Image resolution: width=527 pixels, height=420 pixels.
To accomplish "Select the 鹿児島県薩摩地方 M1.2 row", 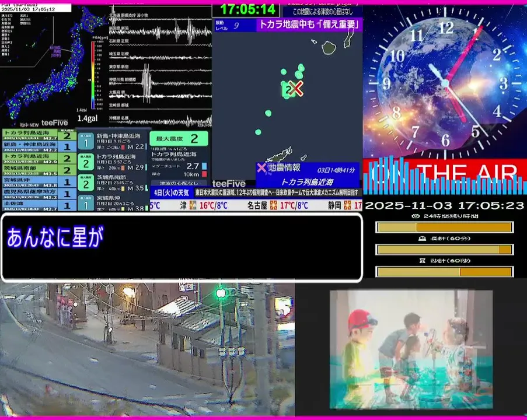I will tap(39, 194).
